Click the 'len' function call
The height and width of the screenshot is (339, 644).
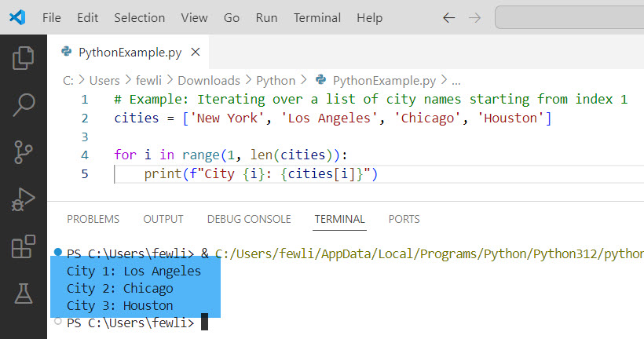point(262,155)
